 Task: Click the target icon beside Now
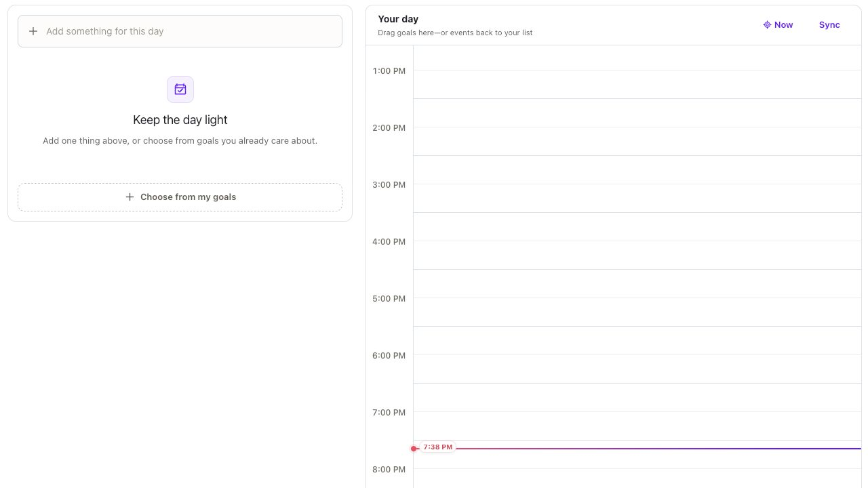[767, 25]
